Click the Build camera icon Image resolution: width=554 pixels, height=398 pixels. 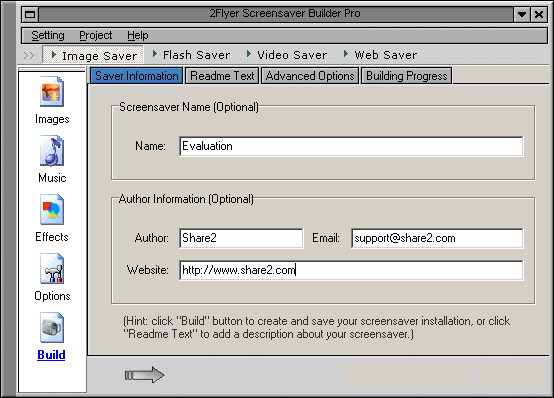(x=52, y=327)
